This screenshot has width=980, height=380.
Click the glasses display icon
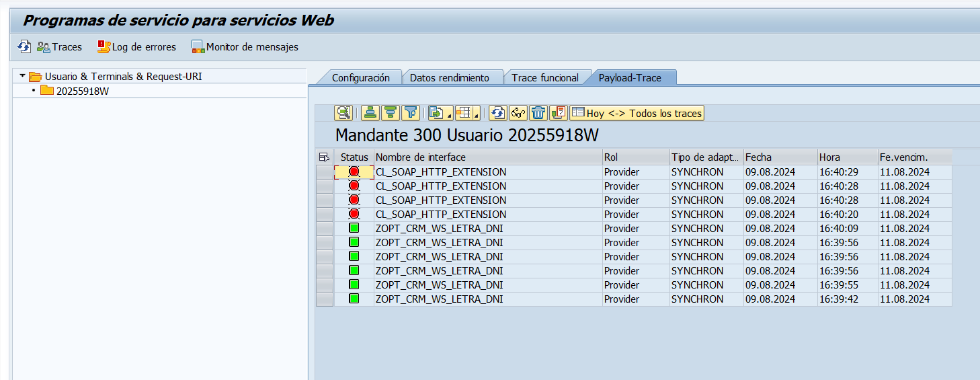[x=518, y=113]
